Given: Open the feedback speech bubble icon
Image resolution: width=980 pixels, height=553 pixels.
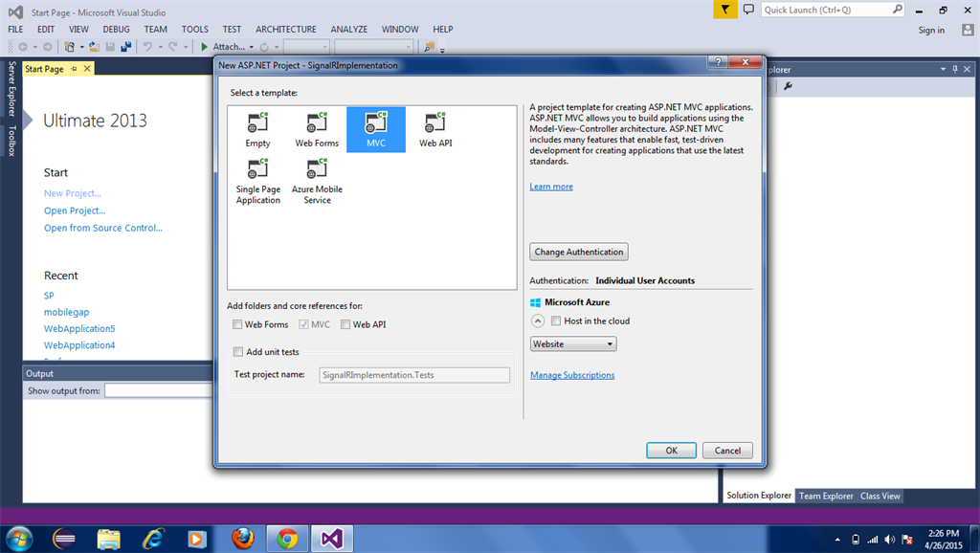Looking at the screenshot, I should coord(748,10).
